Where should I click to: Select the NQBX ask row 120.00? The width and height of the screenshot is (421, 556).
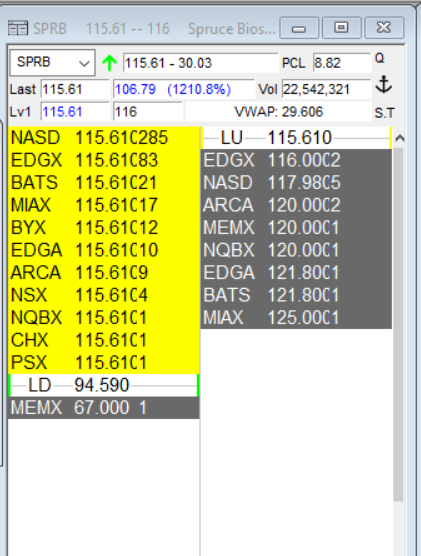pos(297,250)
